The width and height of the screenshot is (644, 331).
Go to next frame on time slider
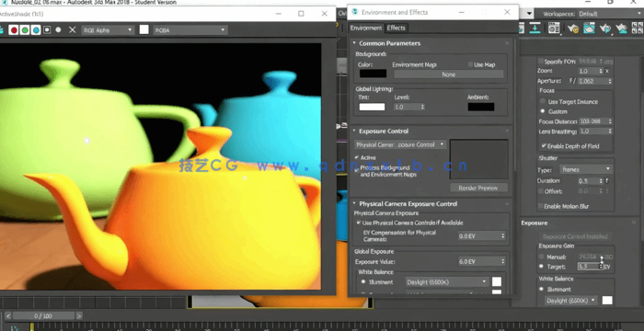(79, 315)
